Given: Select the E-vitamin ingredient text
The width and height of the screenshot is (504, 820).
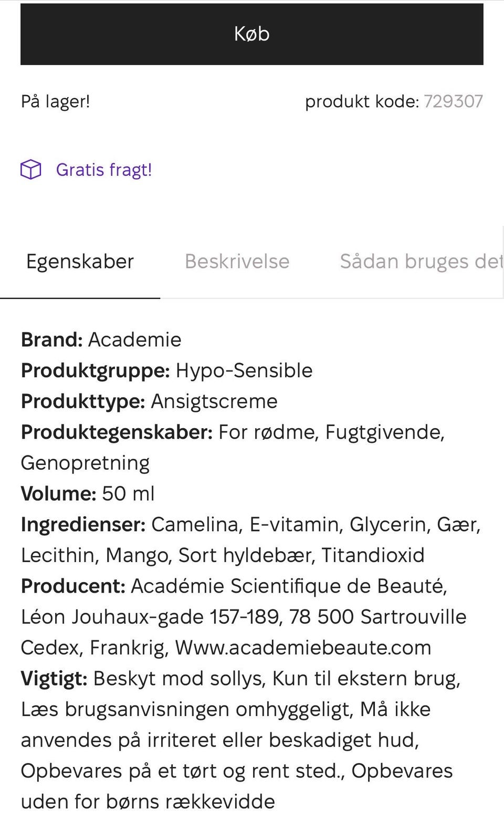Looking at the screenshot, I should click(x=296, y=524).
